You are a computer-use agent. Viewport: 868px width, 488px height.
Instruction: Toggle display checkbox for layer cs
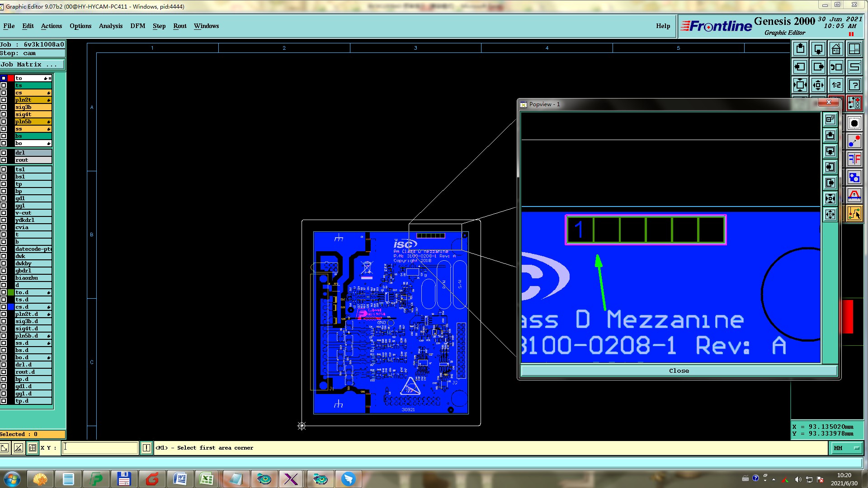[4, 93]
